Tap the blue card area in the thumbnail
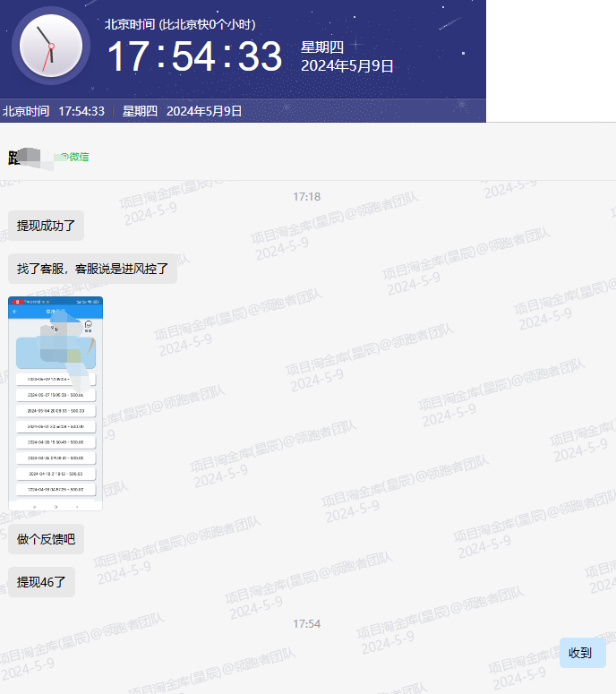The width and height of the screenshot is (616, 694). 54,352
